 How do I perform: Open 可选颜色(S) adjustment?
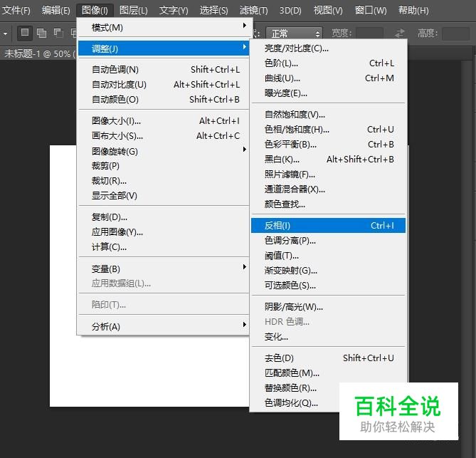tap(328, 286)
